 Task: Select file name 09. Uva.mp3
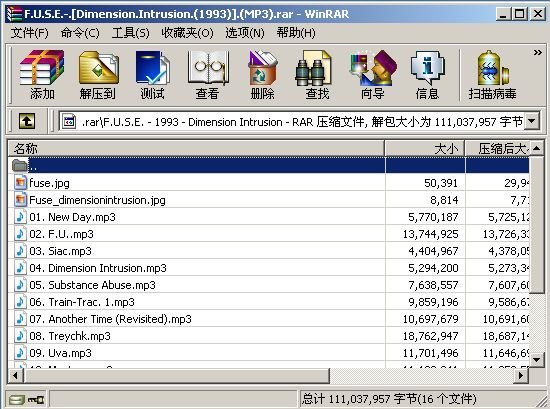coord(60,353)
